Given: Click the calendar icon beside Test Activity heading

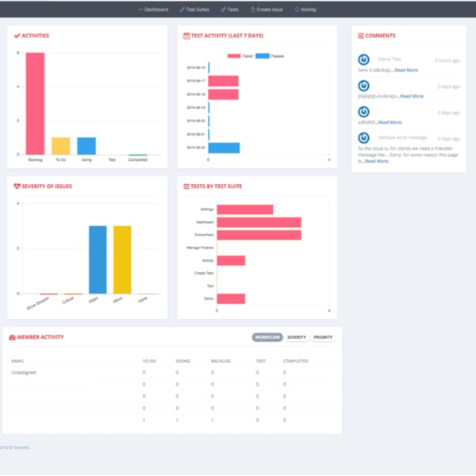Looking at the screenshot, I should [x=186, y=36].
